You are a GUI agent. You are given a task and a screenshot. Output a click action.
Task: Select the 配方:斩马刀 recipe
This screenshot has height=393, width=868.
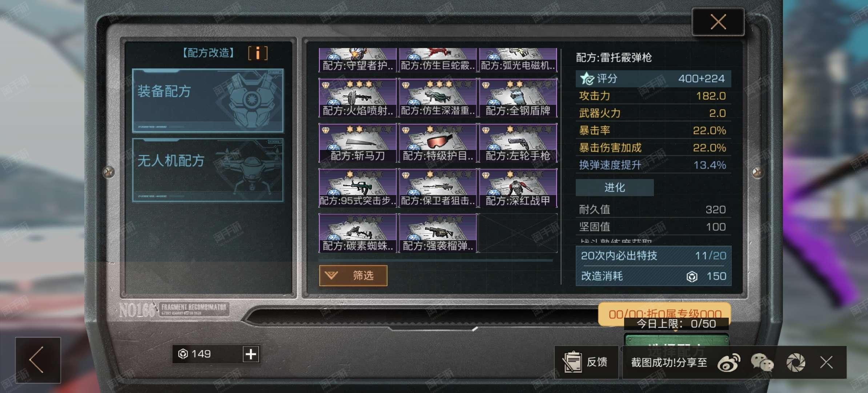click(x=358, y=143)
